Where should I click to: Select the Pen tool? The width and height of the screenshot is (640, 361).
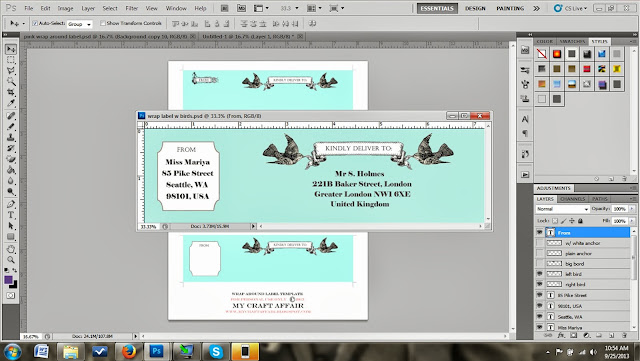[x=11, y=204]
